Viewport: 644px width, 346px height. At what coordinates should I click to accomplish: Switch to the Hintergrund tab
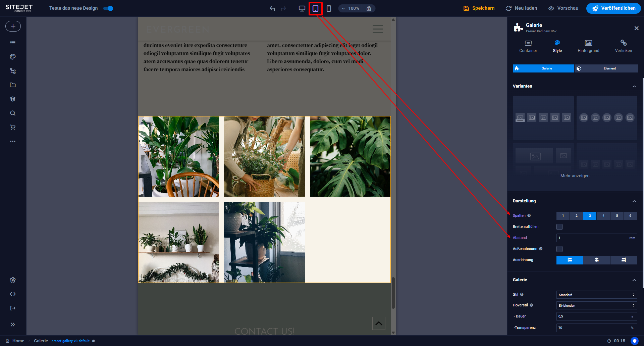tap(588, 46)
